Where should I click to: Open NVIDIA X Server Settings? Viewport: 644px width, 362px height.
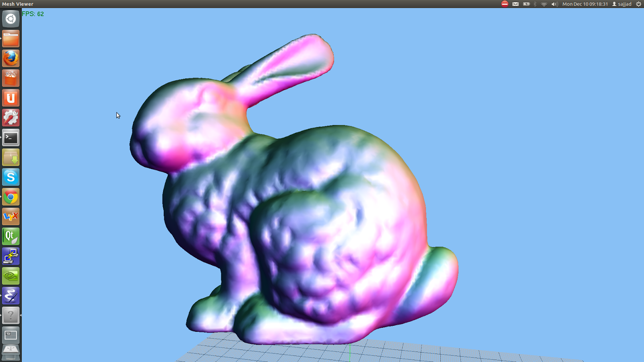(10, 276)
